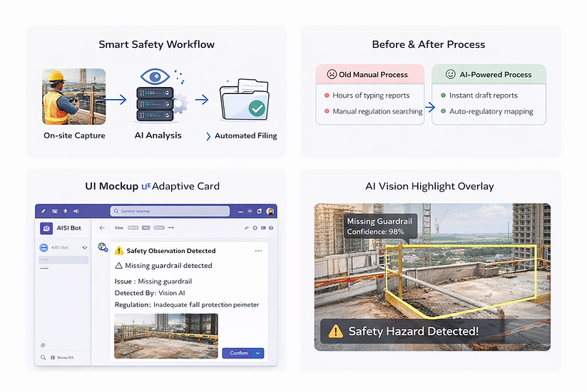Go back with the left arrow
The image size is (587, 392).
click(x=102, y=227)
